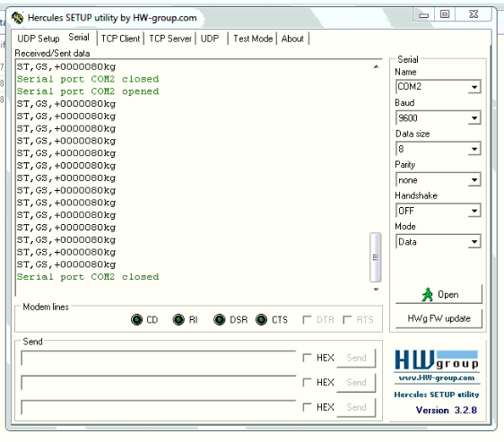
Task: Open the Handshake dropdown showing OFF
Action: pos(474,211)
